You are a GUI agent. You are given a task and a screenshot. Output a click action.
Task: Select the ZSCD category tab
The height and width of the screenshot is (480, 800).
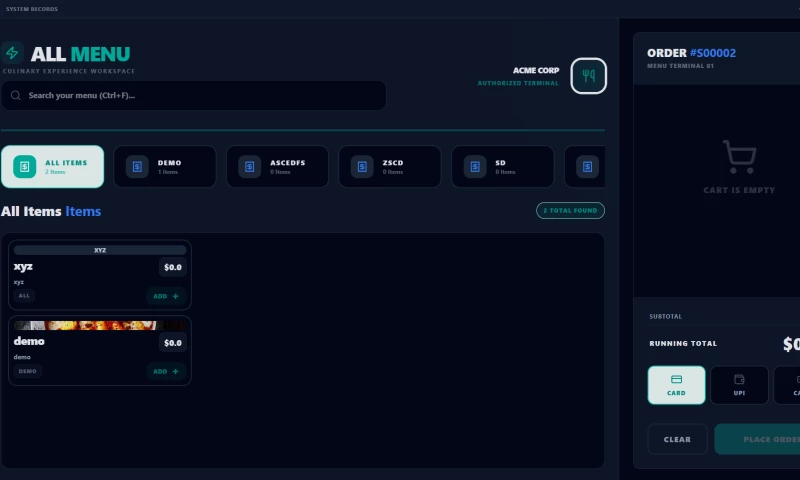pos(390,167)
